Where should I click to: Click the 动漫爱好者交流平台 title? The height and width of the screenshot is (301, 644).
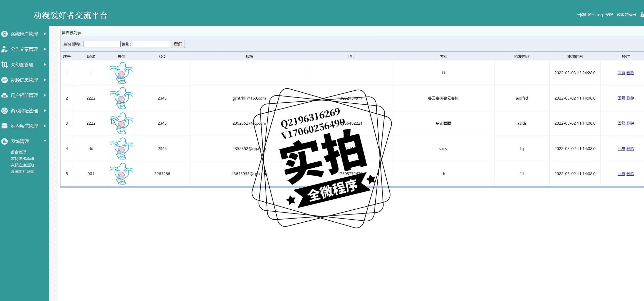tap(71, 15)
